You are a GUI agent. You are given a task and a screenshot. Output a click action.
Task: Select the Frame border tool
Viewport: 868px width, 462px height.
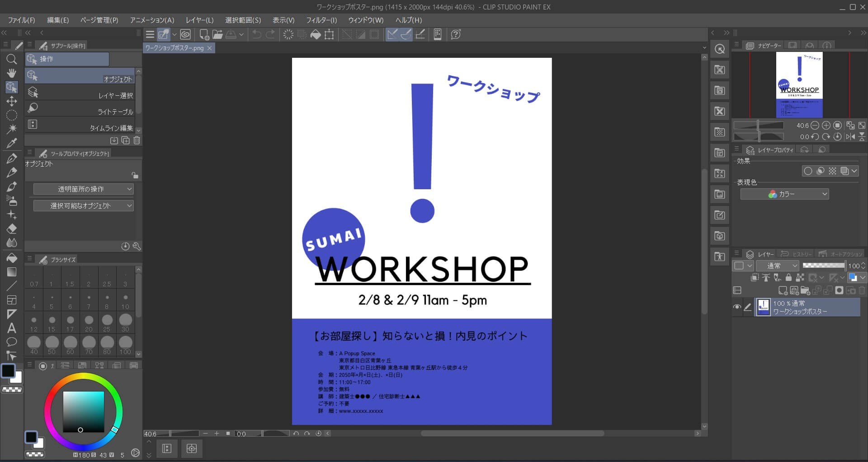tap(12, 300)
